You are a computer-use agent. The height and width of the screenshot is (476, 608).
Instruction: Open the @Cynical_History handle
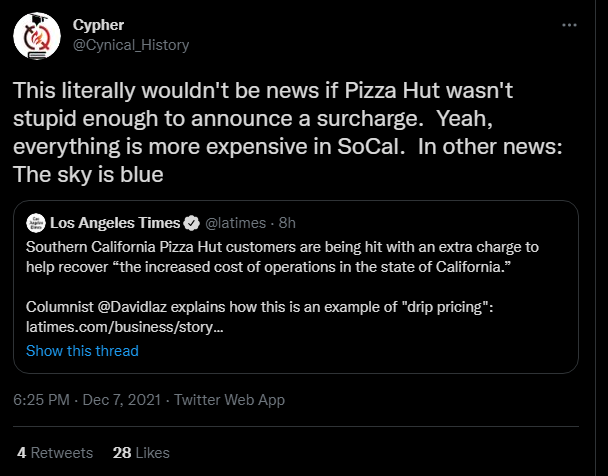[131, 45]
